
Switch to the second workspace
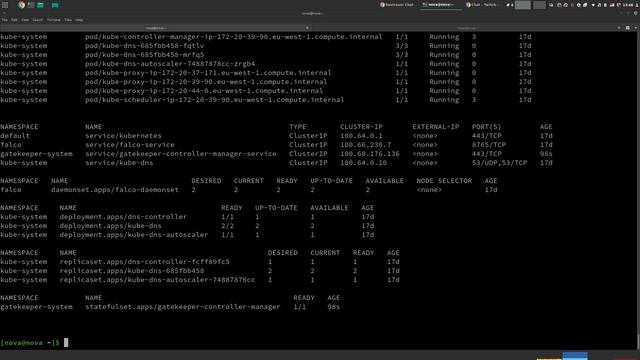539,5
